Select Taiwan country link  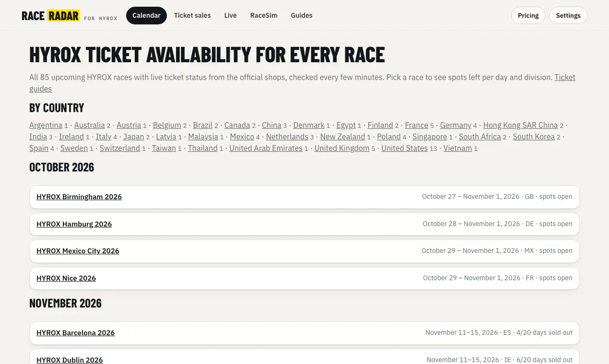tap(164, 148)
